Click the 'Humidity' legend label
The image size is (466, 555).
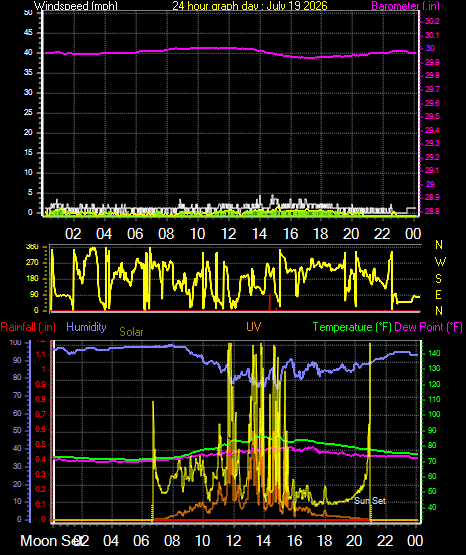click(86, 327)
